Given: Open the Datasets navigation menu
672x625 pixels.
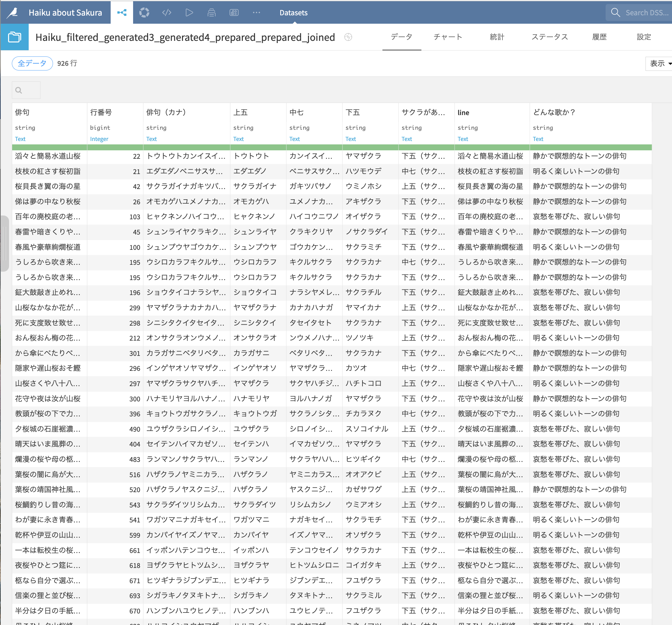Looking at the screenshot, I should pos(293,13).
